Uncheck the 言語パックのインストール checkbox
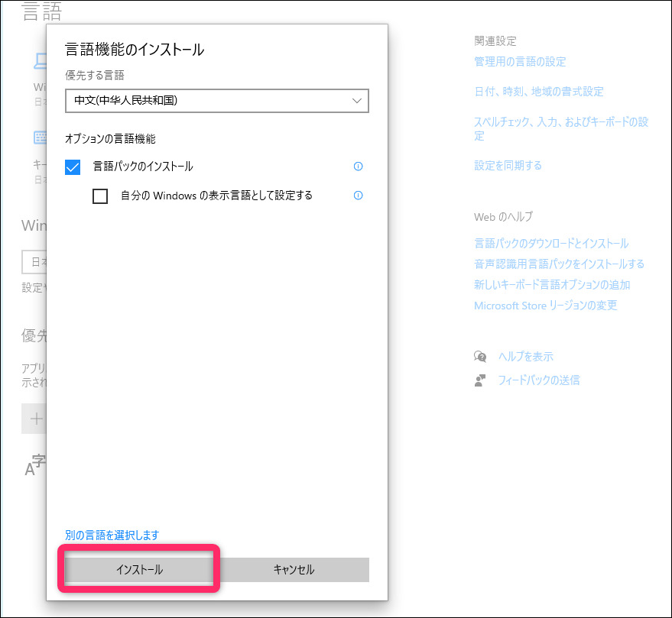Viewport: 672px width, 618px height. tap(73, 167)
